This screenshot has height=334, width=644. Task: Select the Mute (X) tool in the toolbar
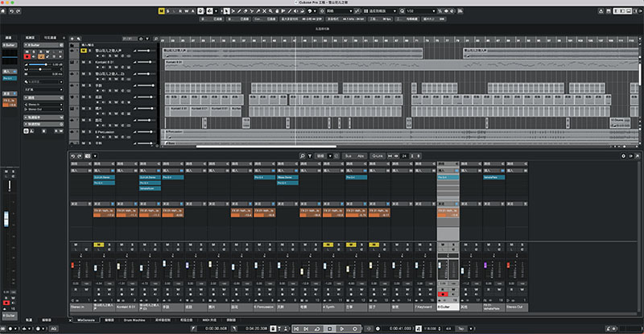[x=264, y=11]
